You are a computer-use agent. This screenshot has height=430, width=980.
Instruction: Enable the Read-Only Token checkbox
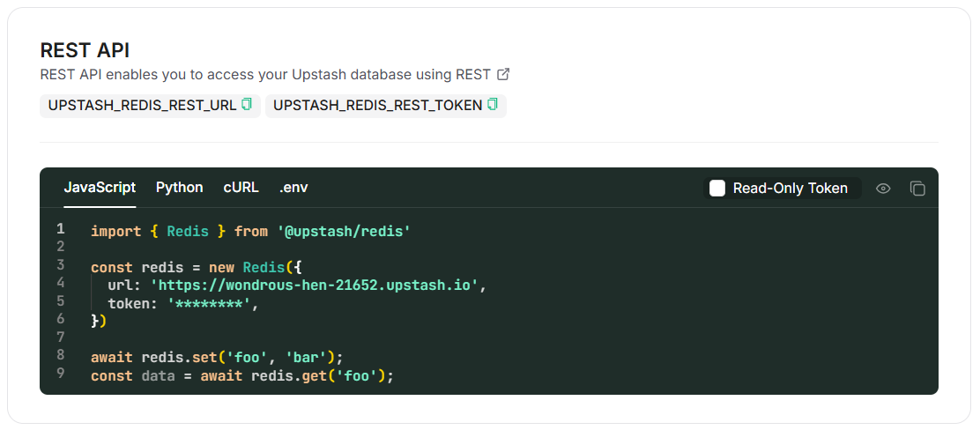point(717,189)
